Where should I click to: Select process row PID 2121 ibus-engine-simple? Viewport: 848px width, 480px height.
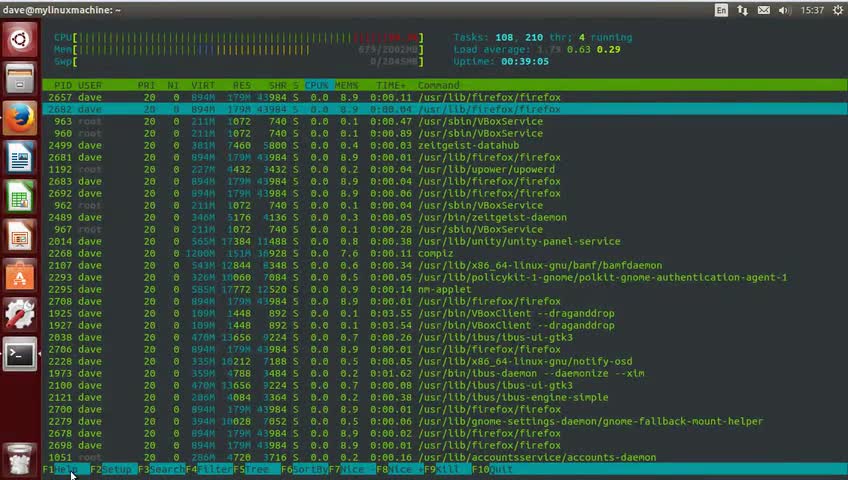(445, 397)
